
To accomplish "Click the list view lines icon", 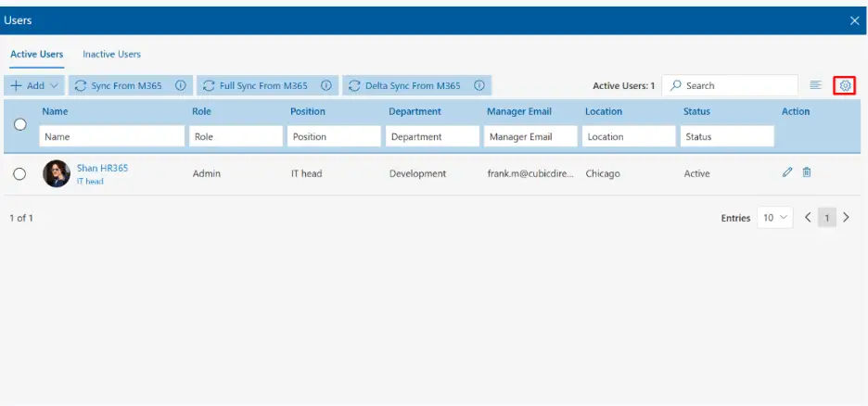I will [815, 85].
